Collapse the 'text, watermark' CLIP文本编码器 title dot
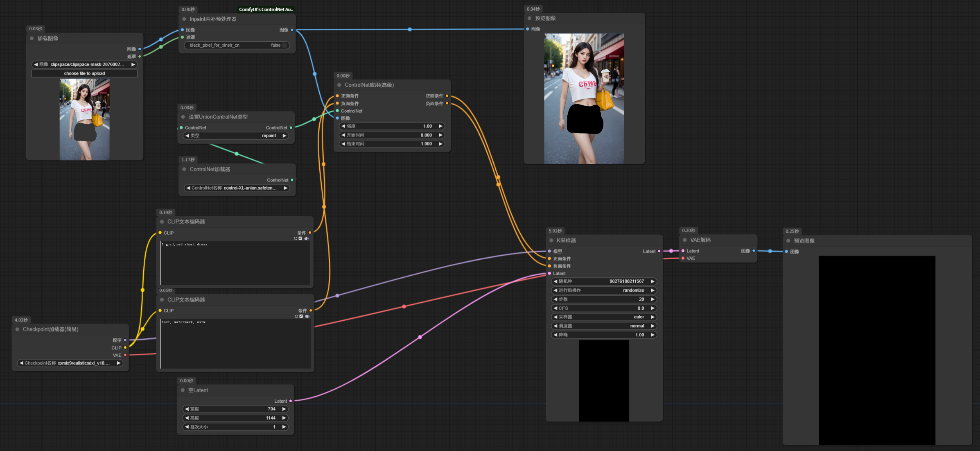The width and height of the screenshot is (980, 451). (x=162, y=299)
